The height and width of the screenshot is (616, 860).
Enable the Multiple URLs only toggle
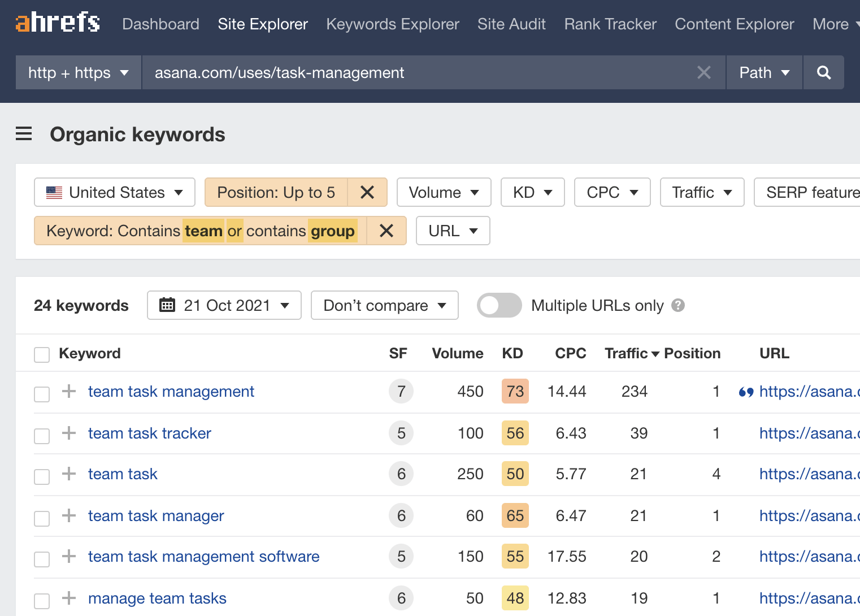pyautogui.click(x=499, y=305)
